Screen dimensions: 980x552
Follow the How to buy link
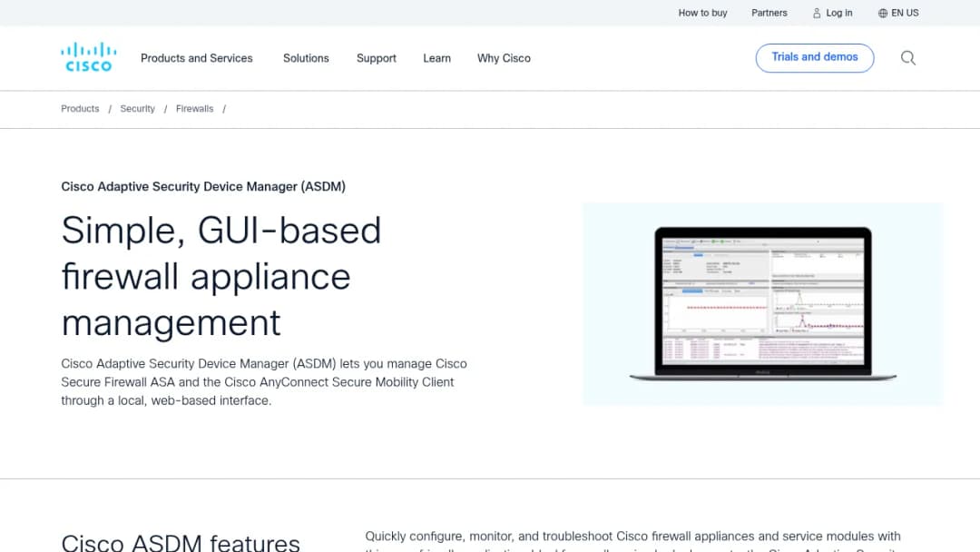702,13
